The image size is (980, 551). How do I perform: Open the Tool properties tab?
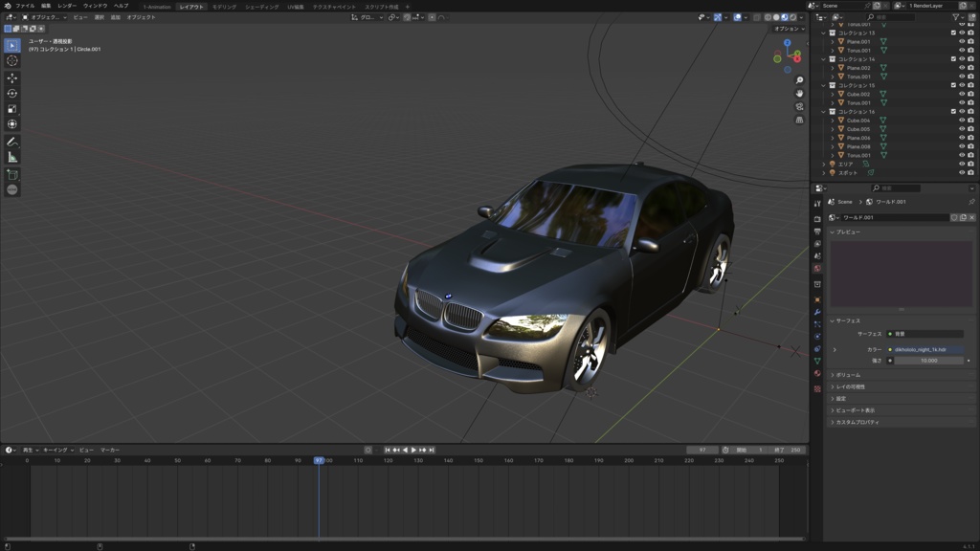coord(817,204)
